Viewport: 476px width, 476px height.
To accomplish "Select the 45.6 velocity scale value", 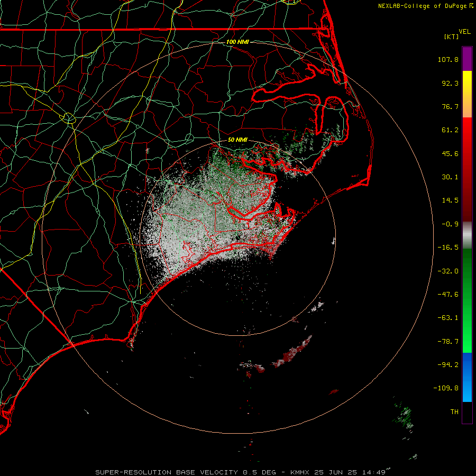I will pos(450,153).
